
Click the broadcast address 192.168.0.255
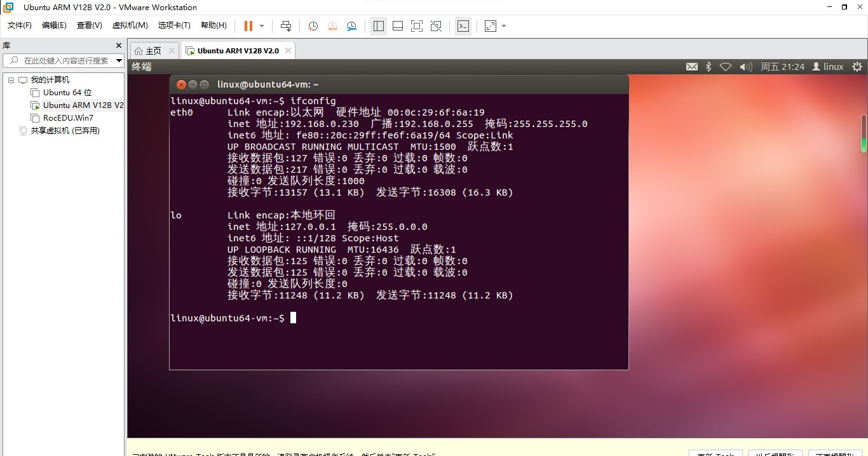point(436,124)
